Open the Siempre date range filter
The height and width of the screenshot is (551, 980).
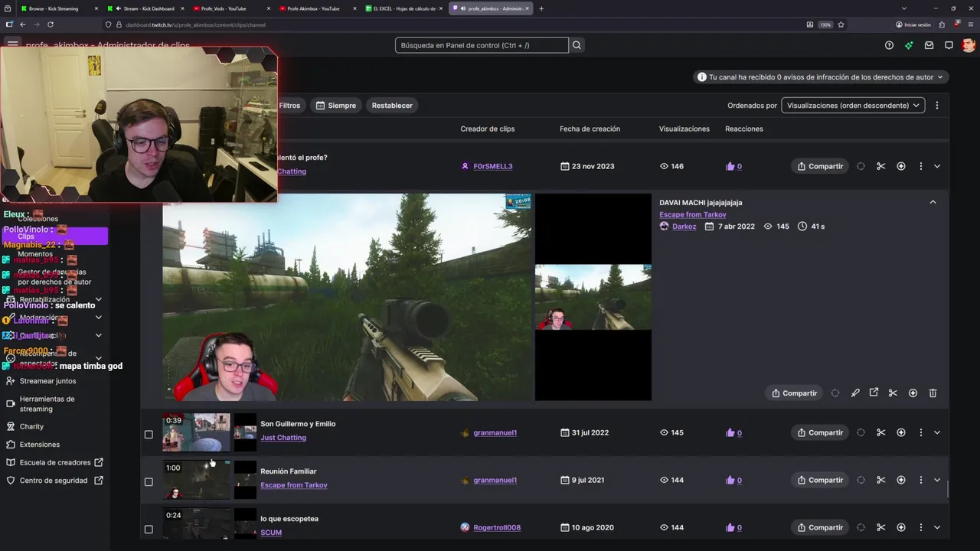point(336,105)
